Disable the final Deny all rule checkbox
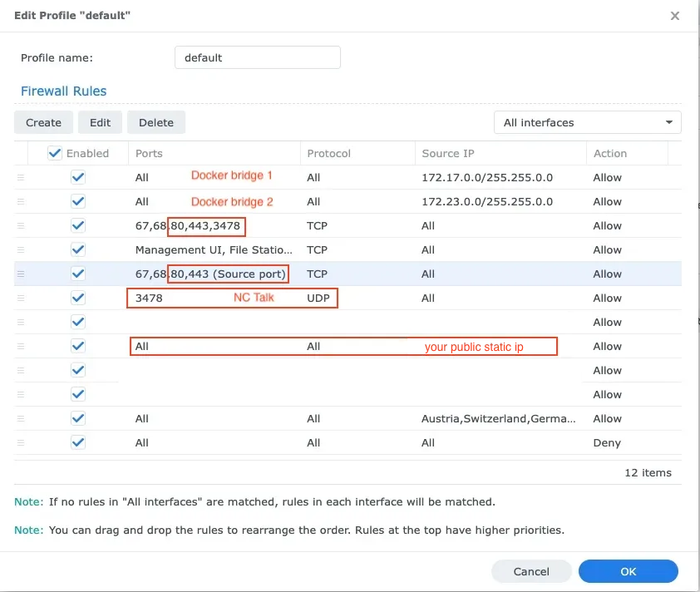 click(x=78, y=442)
